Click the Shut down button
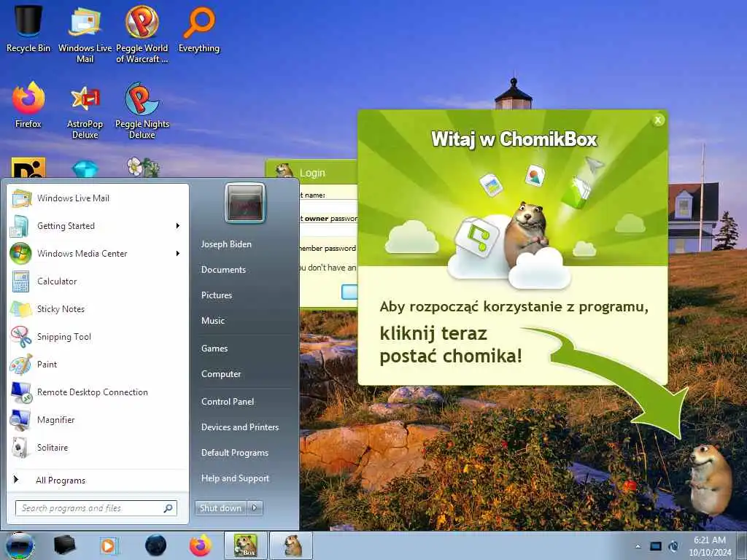 pos(220,508)
